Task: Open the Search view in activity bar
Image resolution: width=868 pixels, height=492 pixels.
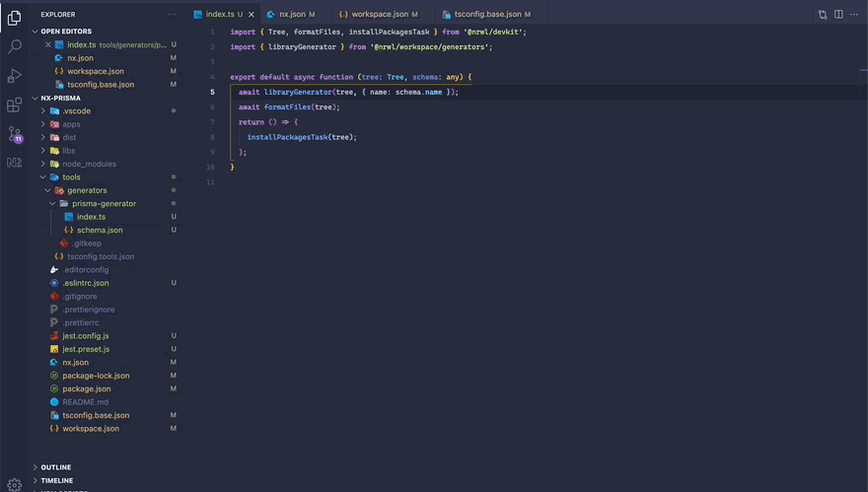Action: pos(15,47)
